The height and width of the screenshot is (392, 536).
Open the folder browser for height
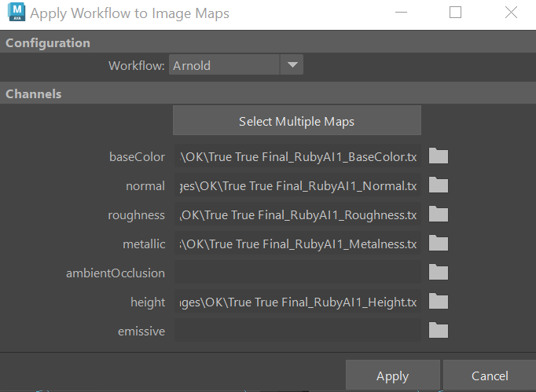(x=438, y=302)
